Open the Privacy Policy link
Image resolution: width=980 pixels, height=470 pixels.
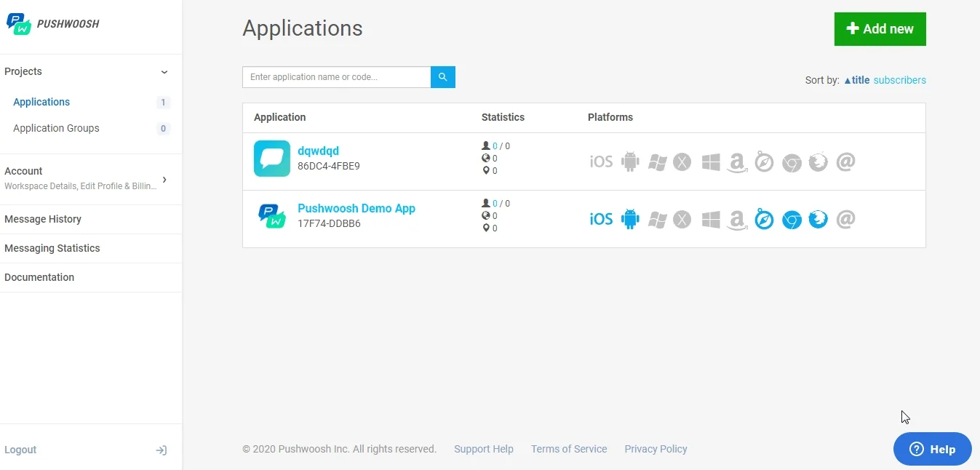656,449
